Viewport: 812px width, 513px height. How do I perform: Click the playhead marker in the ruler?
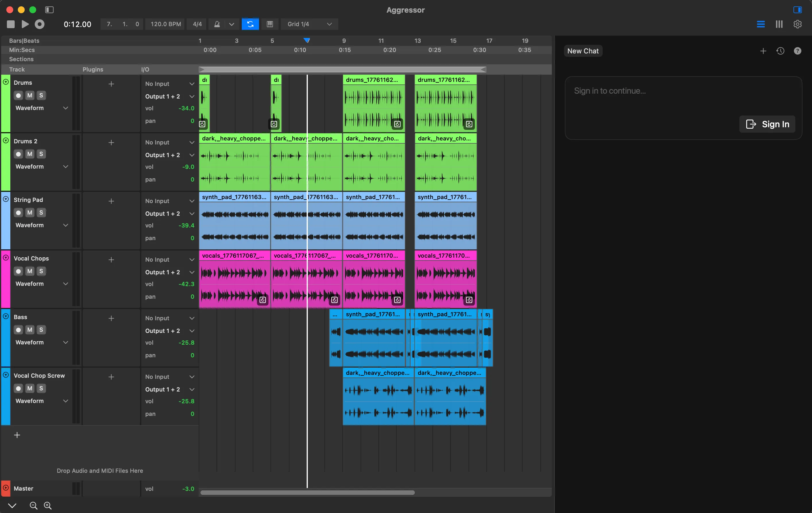point(307,41)
